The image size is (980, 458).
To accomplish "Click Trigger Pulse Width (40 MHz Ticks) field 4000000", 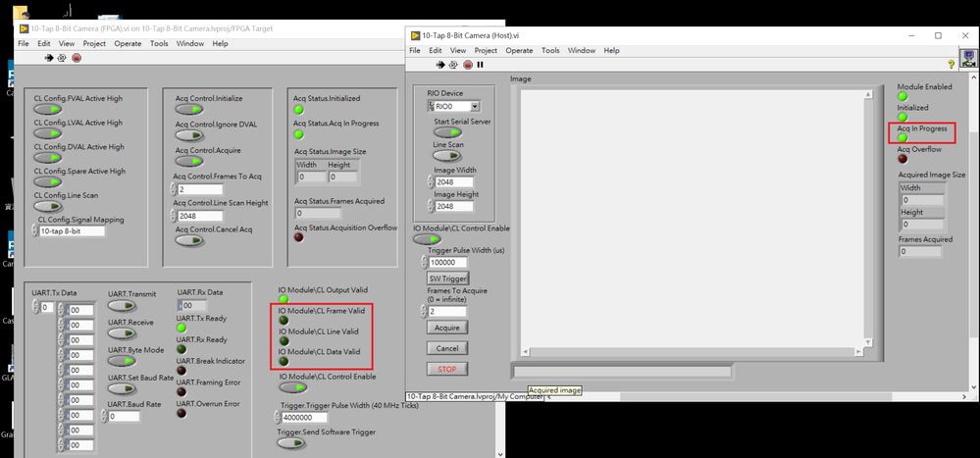I will coord(305,418).
